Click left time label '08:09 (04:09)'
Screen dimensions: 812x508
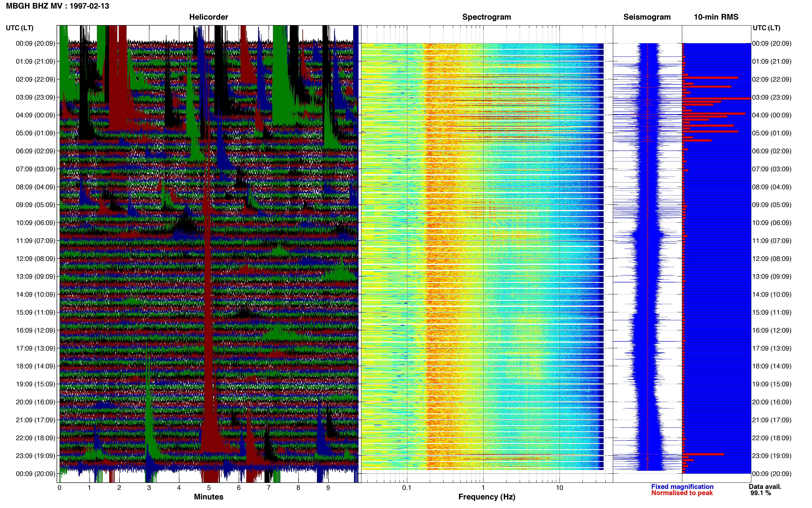tap(36, 187)
